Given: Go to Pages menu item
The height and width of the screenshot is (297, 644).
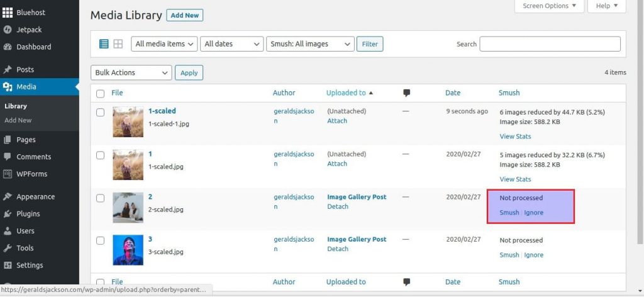Looking at the screenshot, I should 26,140.
